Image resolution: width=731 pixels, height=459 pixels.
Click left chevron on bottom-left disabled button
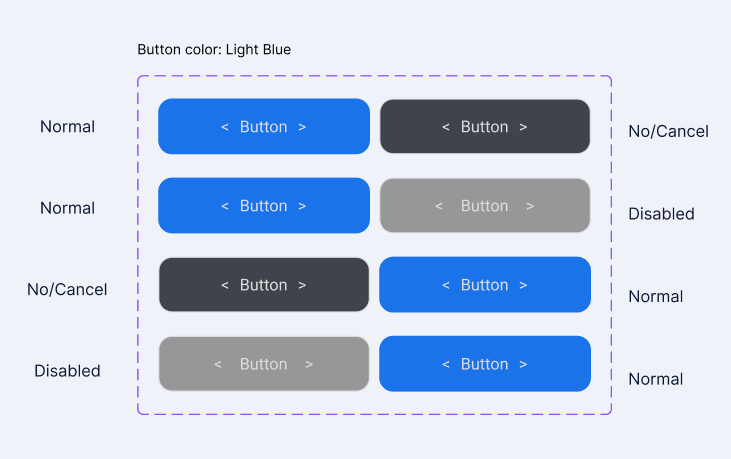[x=218, y=364]
